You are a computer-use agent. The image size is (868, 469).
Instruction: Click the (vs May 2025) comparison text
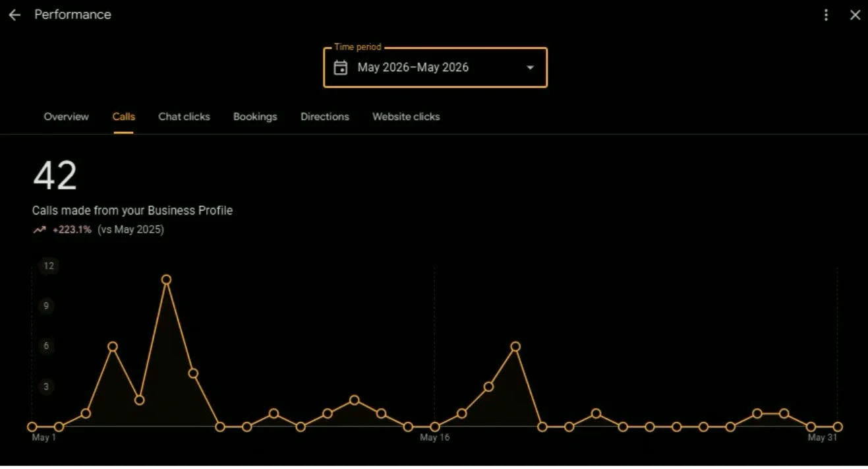coord(130,230)
